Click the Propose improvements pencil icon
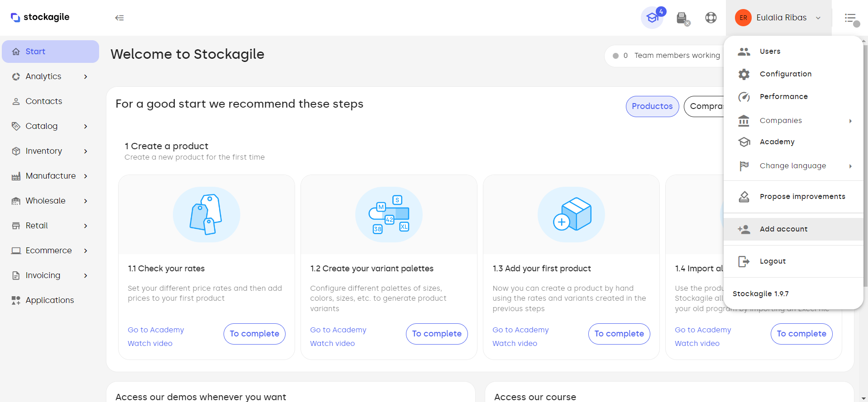The width and height of the screenshot is (868, 402). click(744, 197)
